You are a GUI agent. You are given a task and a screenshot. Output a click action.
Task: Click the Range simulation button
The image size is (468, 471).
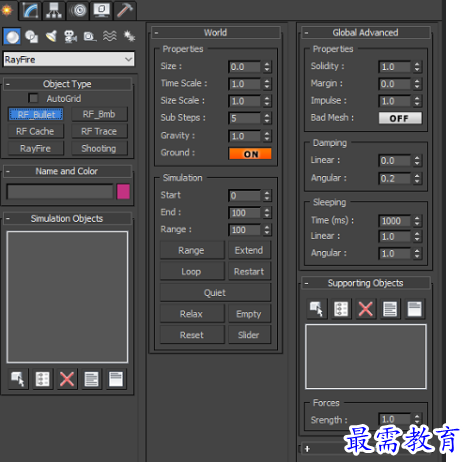pos(192,250)
